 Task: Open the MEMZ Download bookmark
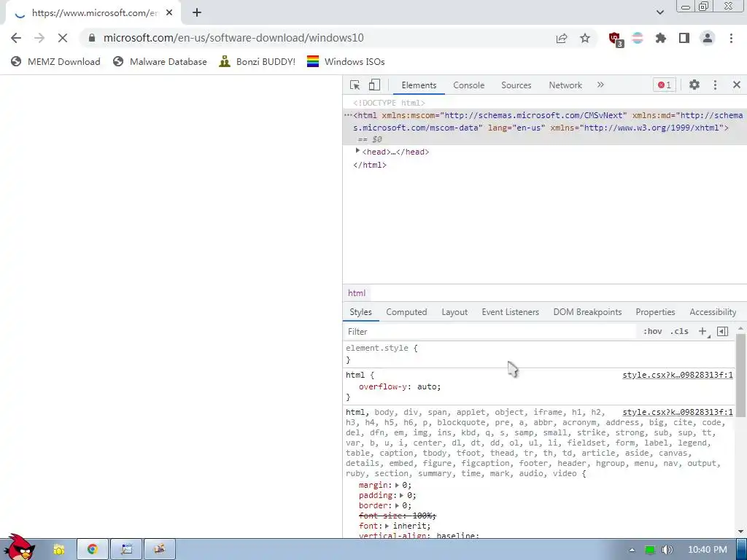coord(55,61)
